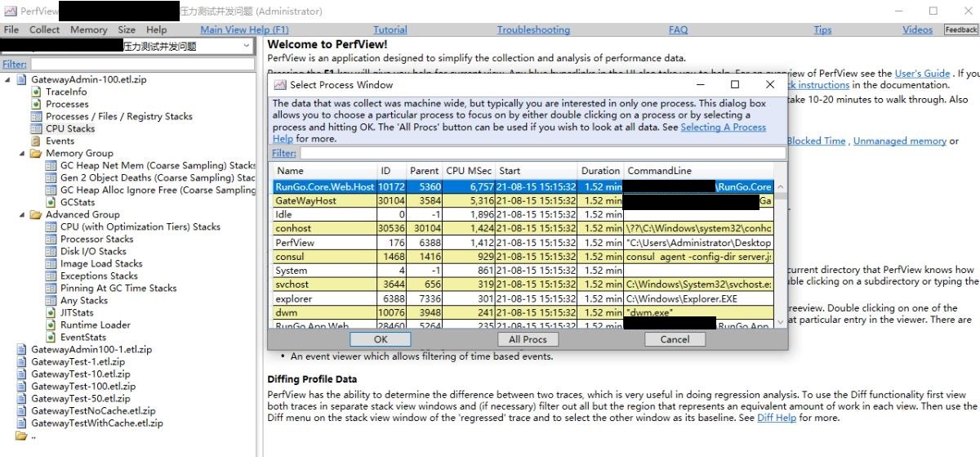Click the GatewayTest-50.etl.zip file icon
The image size is (980, 457).
(x=22, y=398)
